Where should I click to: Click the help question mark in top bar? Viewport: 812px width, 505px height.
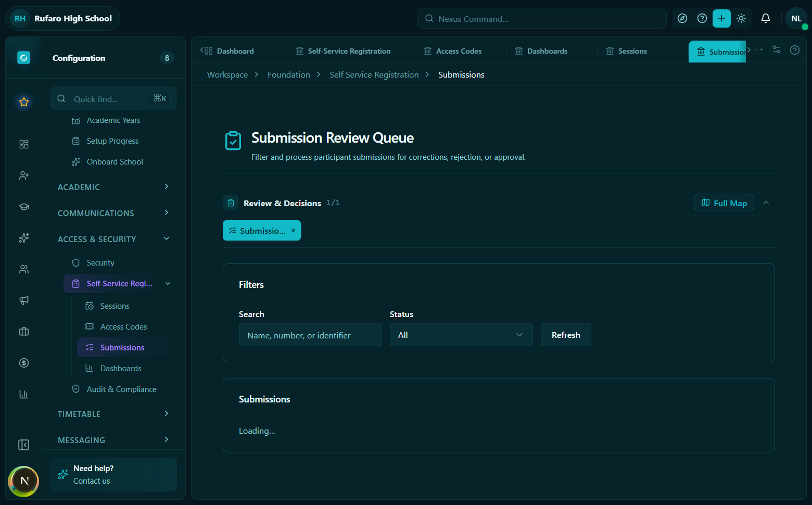click(702, 18)
